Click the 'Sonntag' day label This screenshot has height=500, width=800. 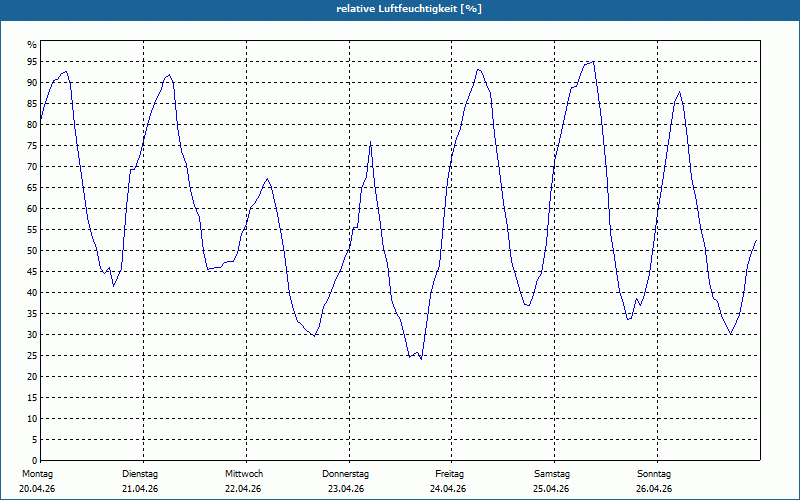pyautogui.click(x=654, y=474)
